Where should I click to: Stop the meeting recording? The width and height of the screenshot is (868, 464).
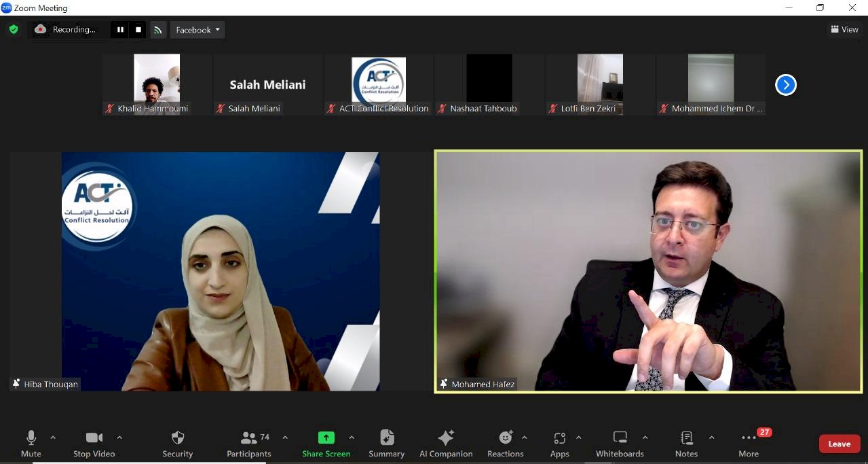[x=138, y=29]
